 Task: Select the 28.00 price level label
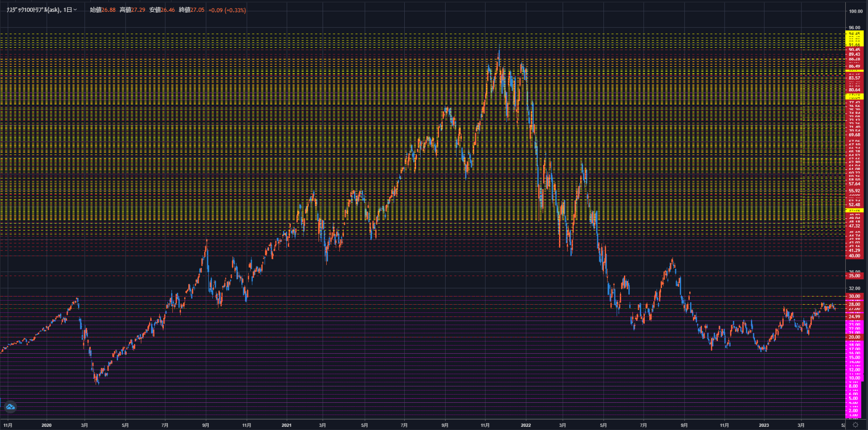854,304
